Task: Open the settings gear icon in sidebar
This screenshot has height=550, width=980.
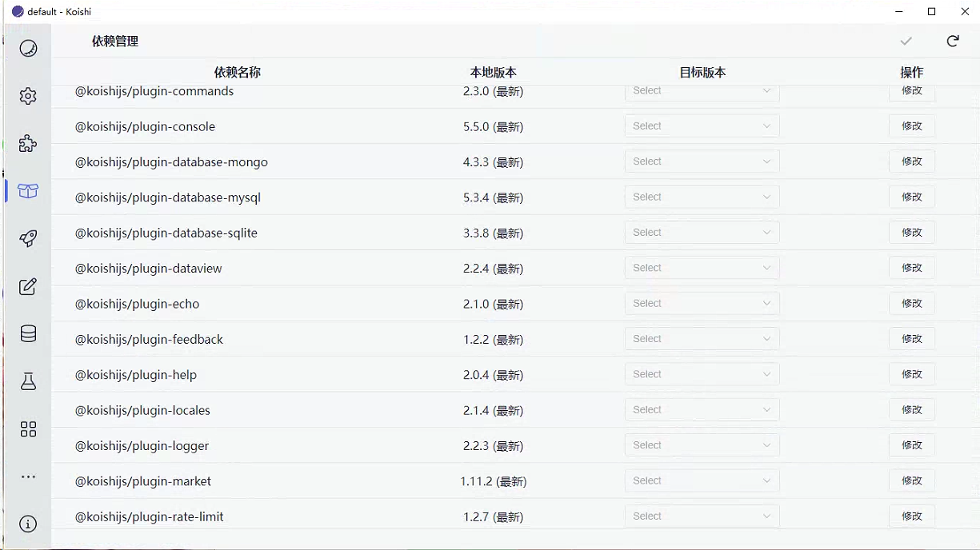Action: coord(28,96)
